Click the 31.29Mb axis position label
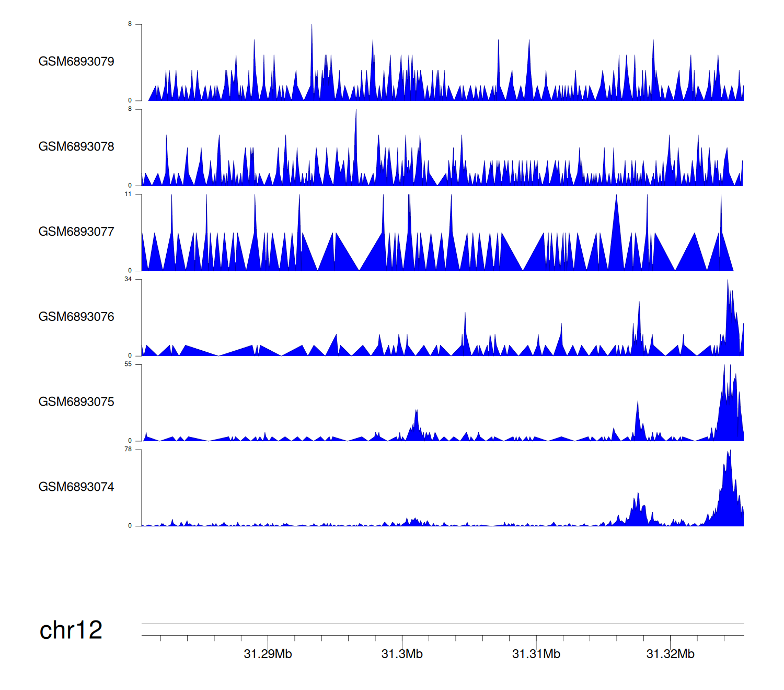 point(268,654)
